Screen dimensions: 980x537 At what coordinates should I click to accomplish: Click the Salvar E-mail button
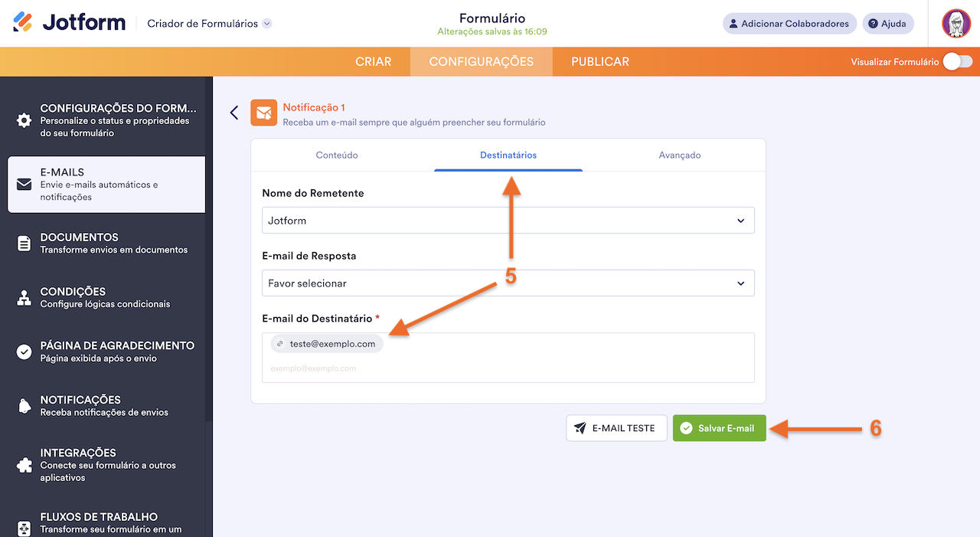pos(719,428)
